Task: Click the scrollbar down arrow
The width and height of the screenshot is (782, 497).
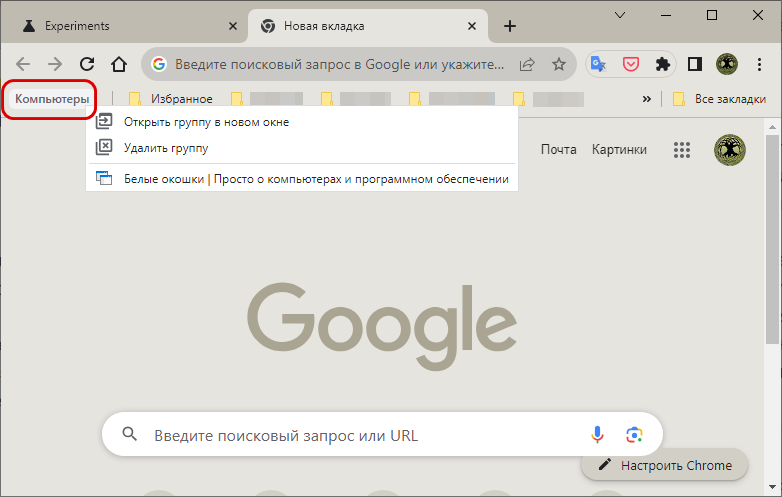Action: [772, 487]
